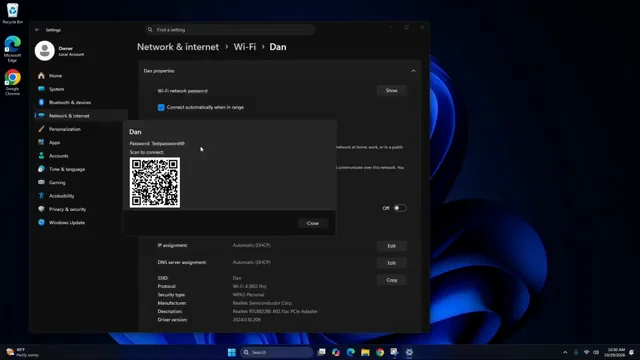Click the Password text in Dan dialog
The image size is (640, 360).
(157, 144)
